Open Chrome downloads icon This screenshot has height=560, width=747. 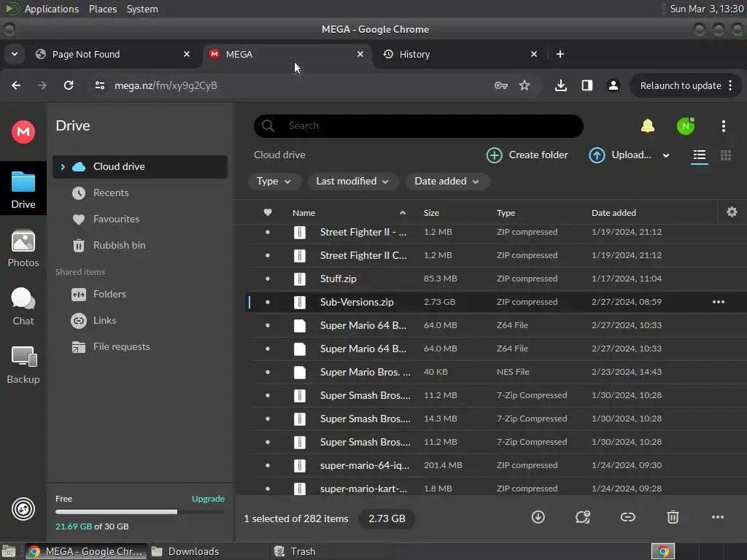coord(561,85)
